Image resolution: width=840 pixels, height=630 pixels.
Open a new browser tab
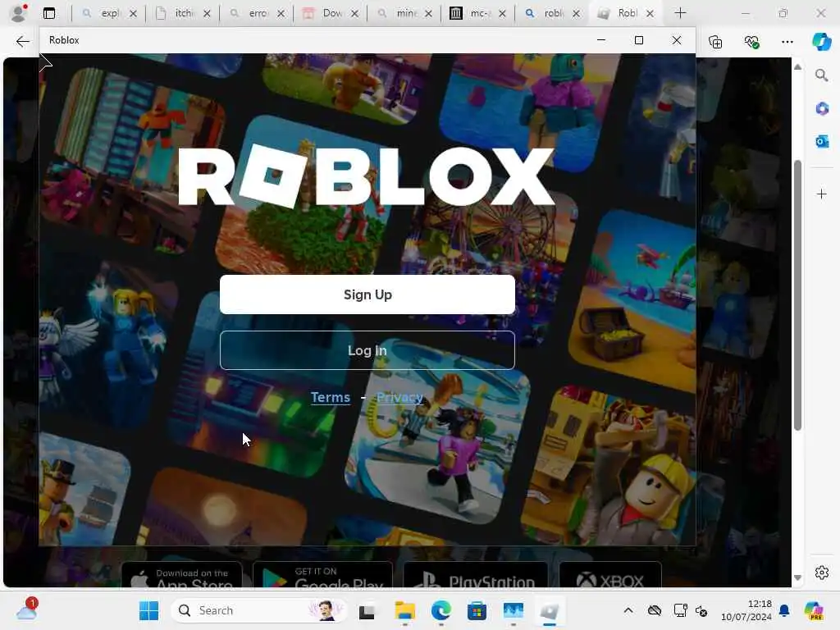(x=680, y=13)
